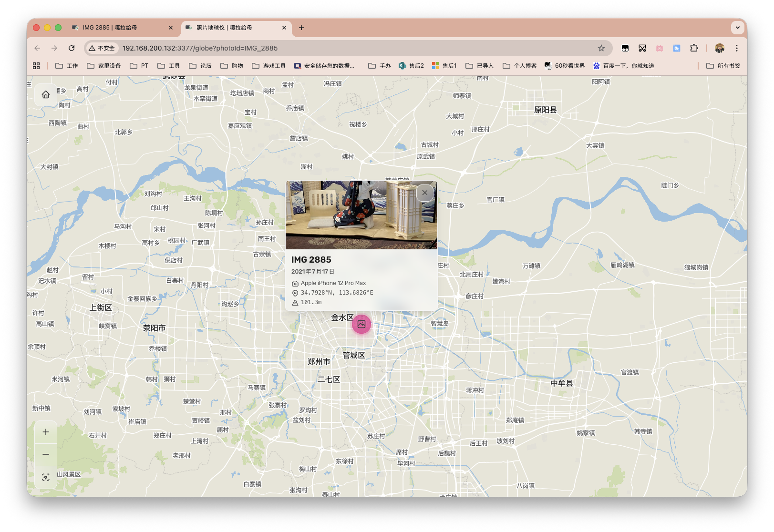Expand the tab search dropdown arrow
Image resolution: width=774 pixels, height=532 pixels.
click(737, 28)
